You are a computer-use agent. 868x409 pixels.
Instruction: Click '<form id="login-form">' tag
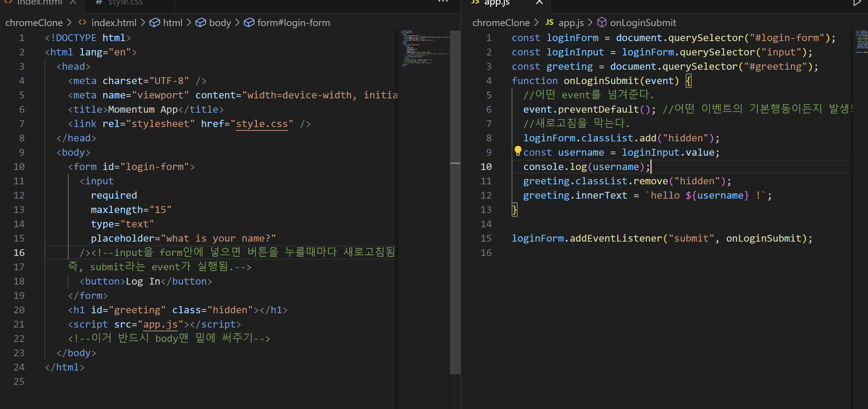[x=131, y=167]
